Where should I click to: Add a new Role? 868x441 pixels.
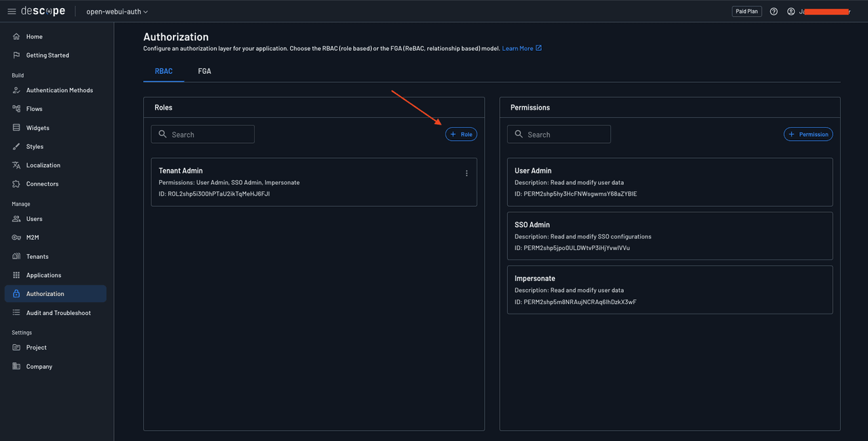[x=461, y=135]
